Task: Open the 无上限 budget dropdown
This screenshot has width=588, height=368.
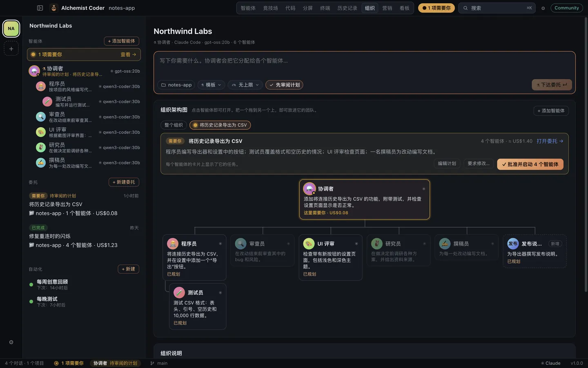Action: (x=245, y=85)
